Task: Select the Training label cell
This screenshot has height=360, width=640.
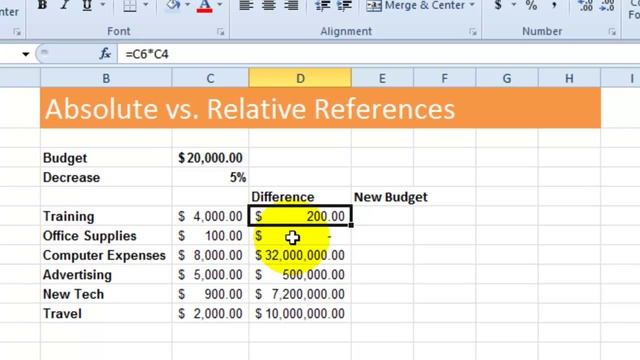Action: [x=106, y=216]
